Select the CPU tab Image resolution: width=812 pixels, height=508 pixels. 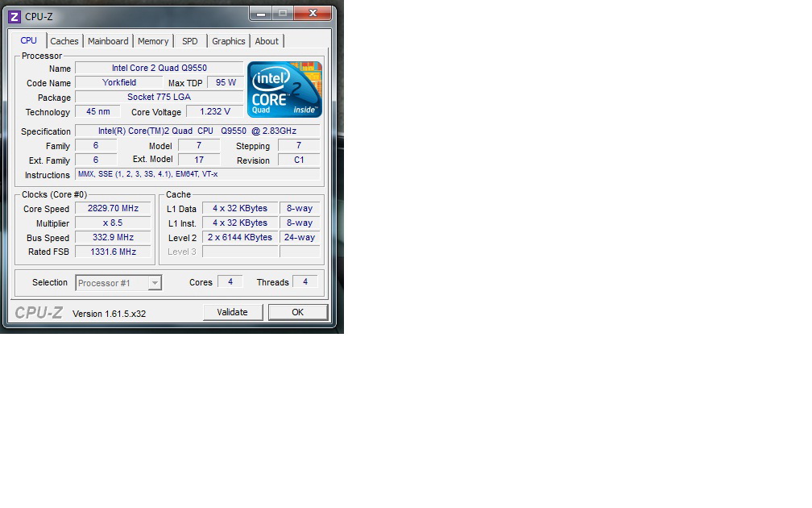(x=28, y=40)
